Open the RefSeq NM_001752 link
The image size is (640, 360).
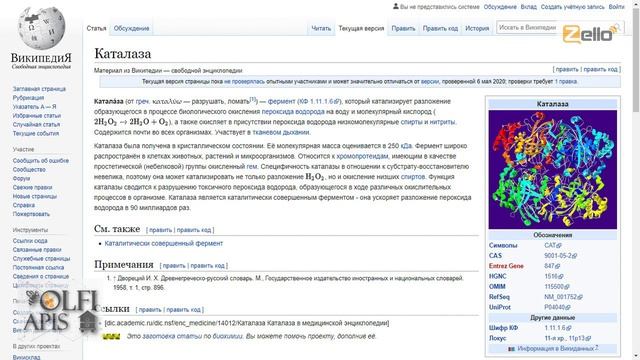pos(563,297)
